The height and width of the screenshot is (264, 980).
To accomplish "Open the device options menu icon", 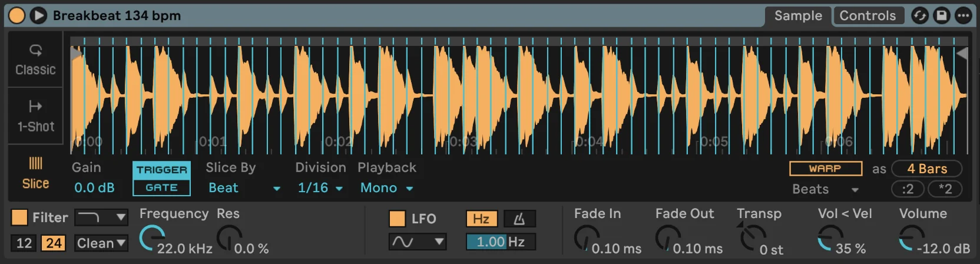I will click(x=963, y=16).
